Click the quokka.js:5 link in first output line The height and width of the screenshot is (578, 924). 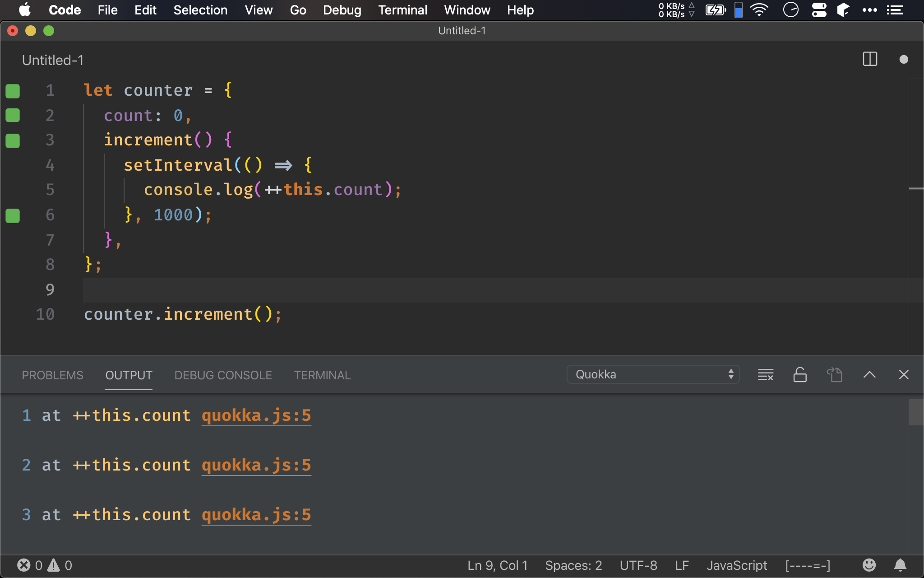coord(256,415)
